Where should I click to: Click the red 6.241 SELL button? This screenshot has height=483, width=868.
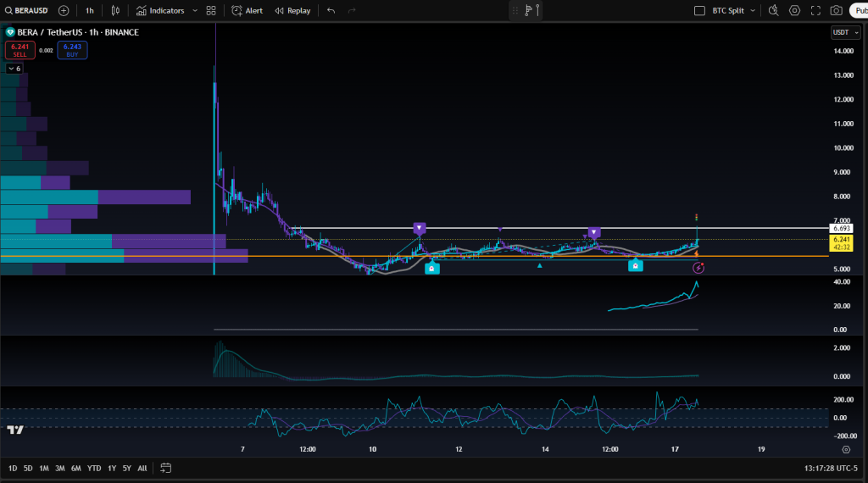(20, 50)
